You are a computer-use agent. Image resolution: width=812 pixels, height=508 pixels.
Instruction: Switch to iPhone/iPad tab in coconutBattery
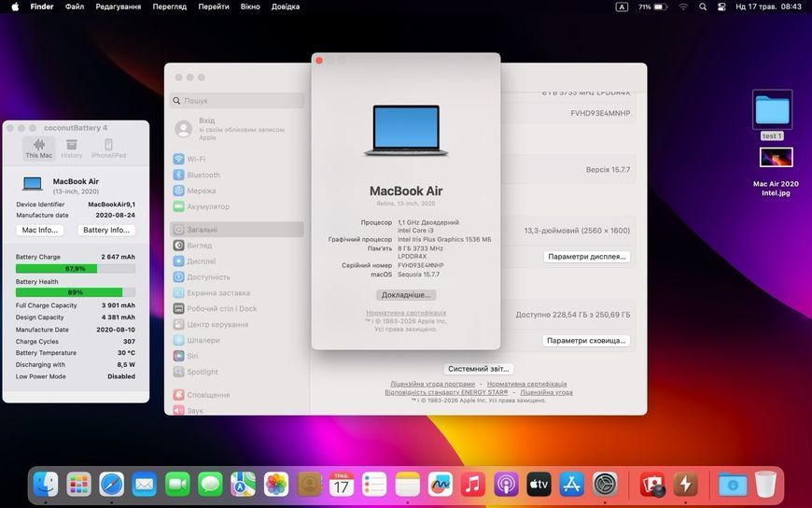(x=108, y=148)
